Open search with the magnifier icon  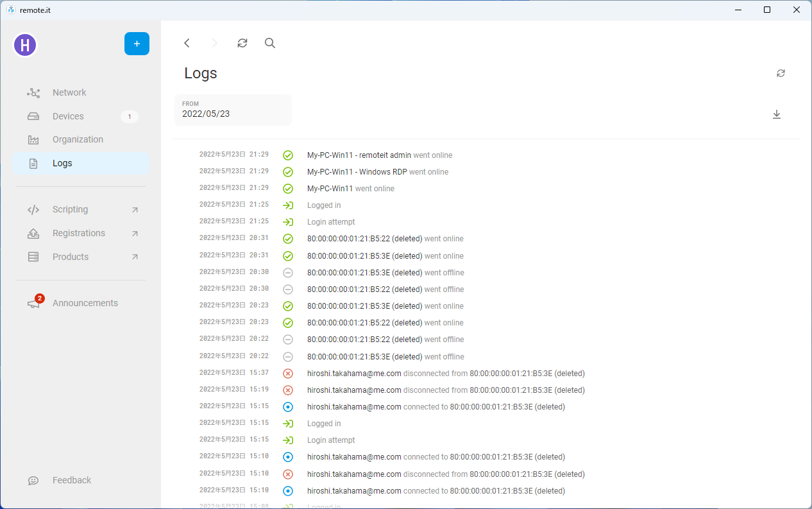tap(270, 43)
